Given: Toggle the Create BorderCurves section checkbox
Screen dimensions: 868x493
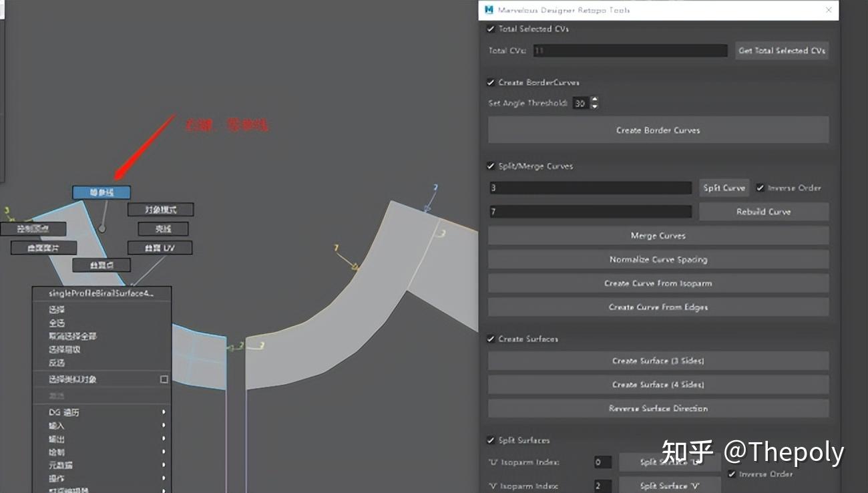Looking at the screenshot, I should pos(491,82).
